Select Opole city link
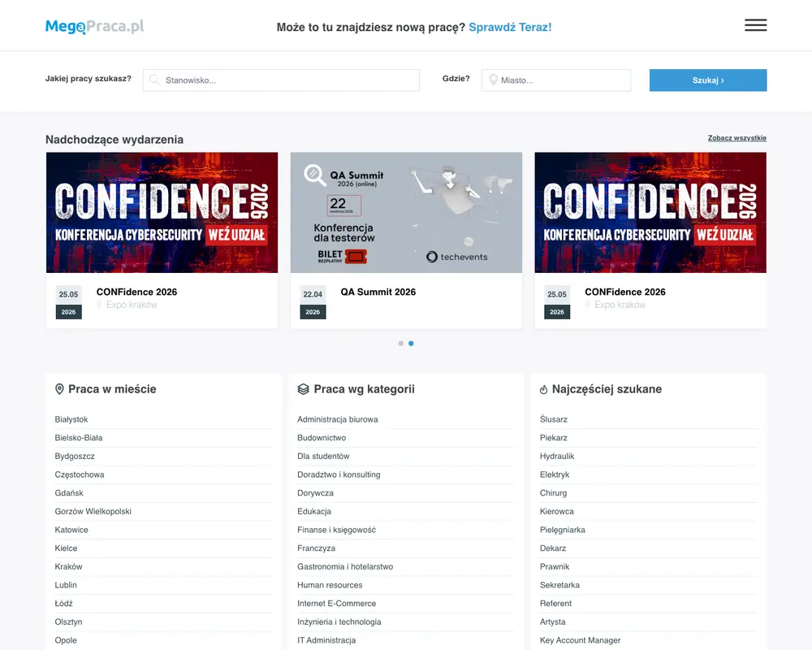The image size is (812, 650). click(x=66, y=640)
